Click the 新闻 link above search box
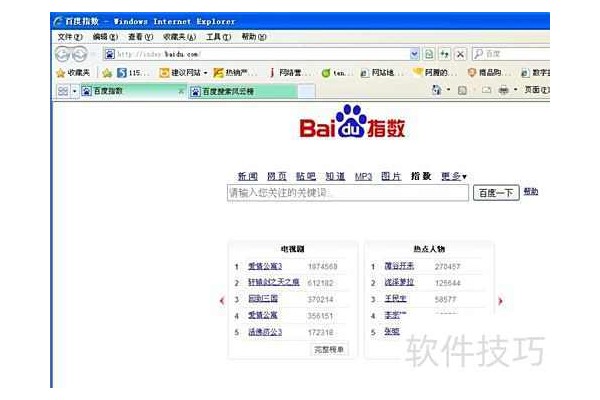600x400 pixels. pos(248,176)
